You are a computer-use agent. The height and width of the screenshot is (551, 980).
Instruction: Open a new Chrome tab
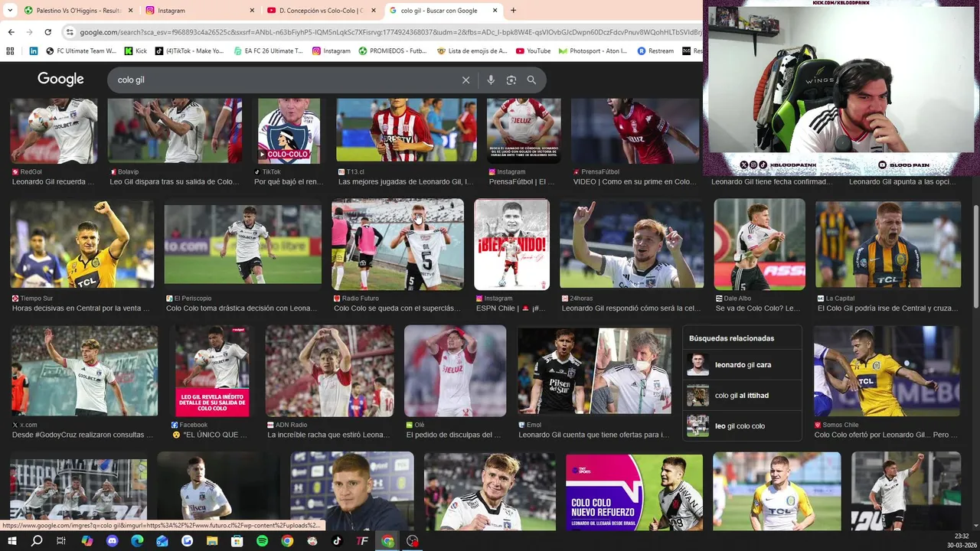coord(513,11)
